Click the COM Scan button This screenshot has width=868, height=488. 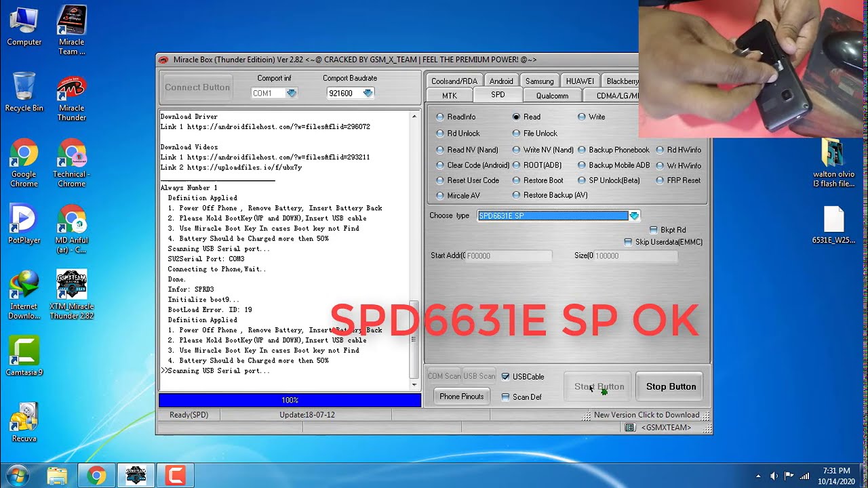[444, 376]
